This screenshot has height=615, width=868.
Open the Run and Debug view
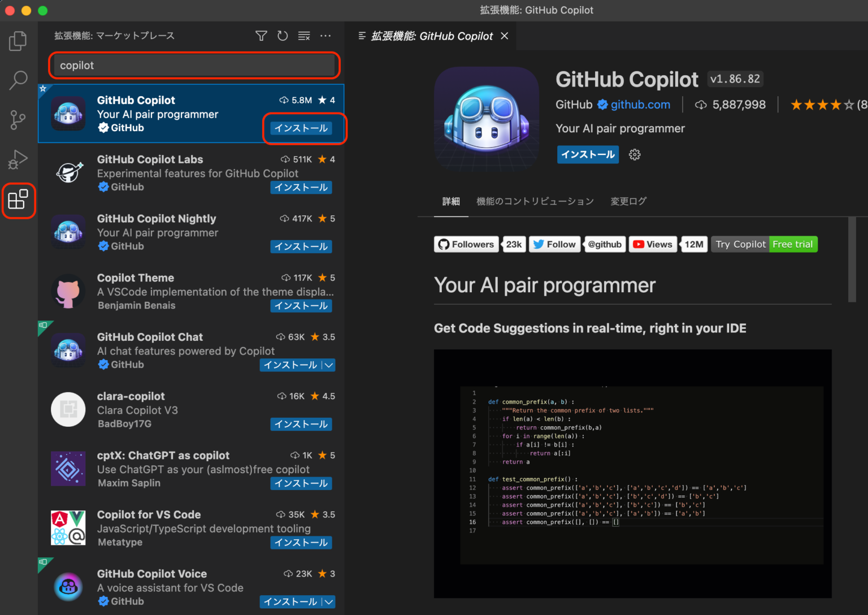point(18,159)
